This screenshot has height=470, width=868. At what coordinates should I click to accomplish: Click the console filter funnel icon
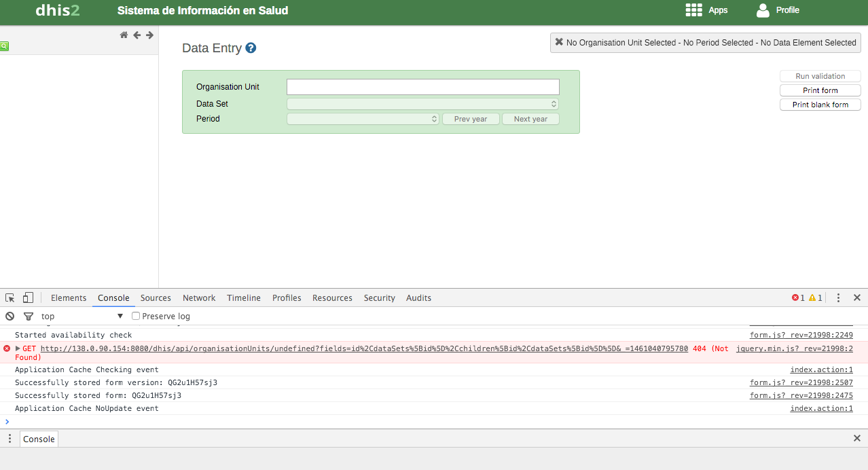(x=29, y=317)
